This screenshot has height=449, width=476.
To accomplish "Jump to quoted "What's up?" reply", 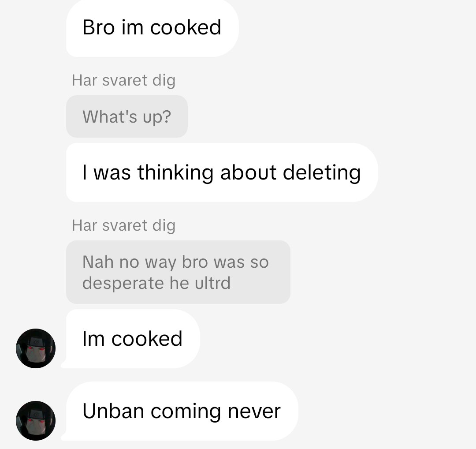I will pos(127,116).
